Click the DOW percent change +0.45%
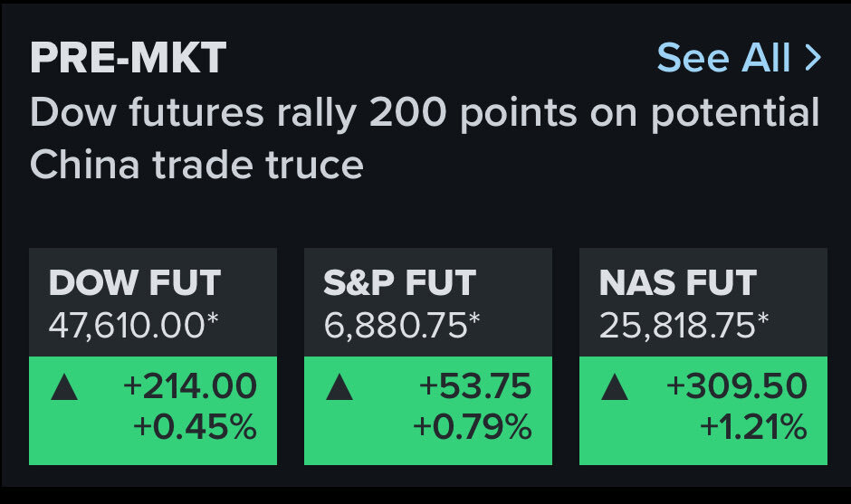The height and width of the screenshot is (504, 851). (195, 427)
